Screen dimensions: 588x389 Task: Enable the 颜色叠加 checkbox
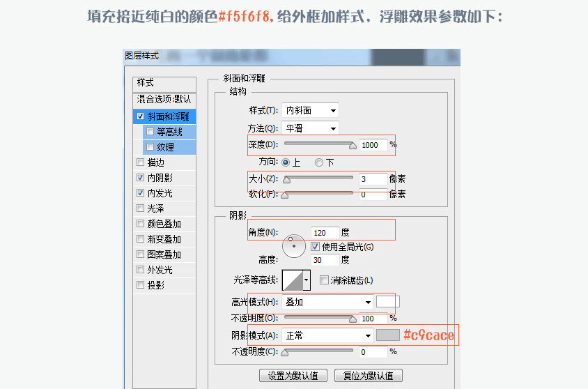[x=140, y=224]
